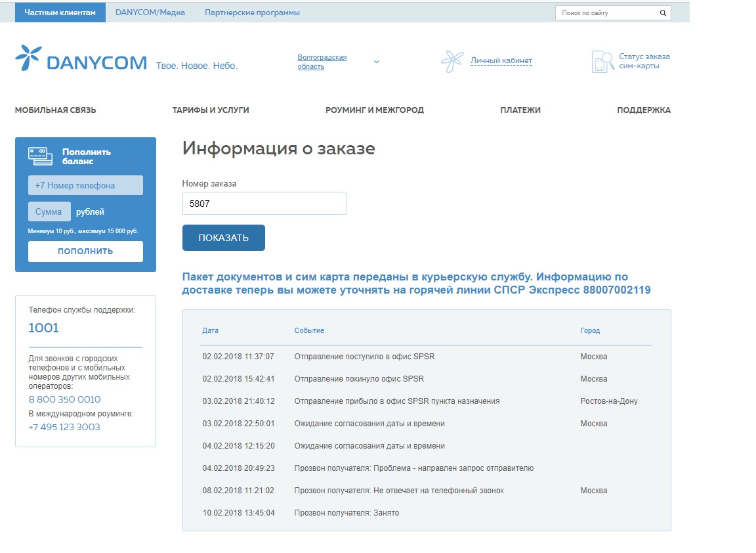Click the Информация о заказе heading
Screen dimensions: 756x553
coord(279,148)
